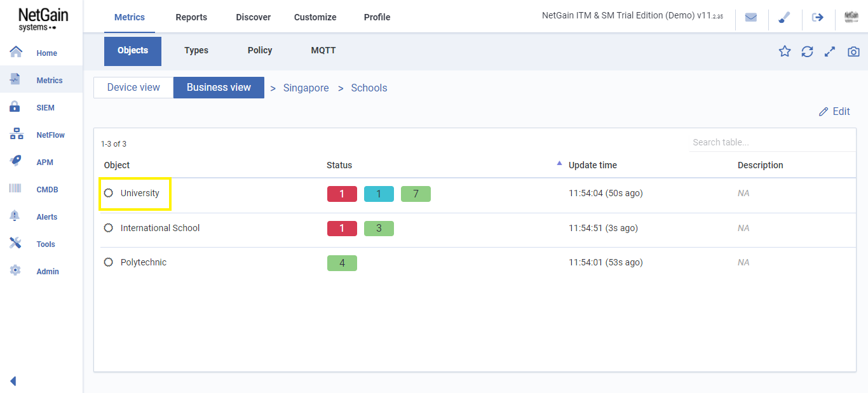Click the Search table field
This screenshot has width=868, height=393.
(x=773, y=142)
